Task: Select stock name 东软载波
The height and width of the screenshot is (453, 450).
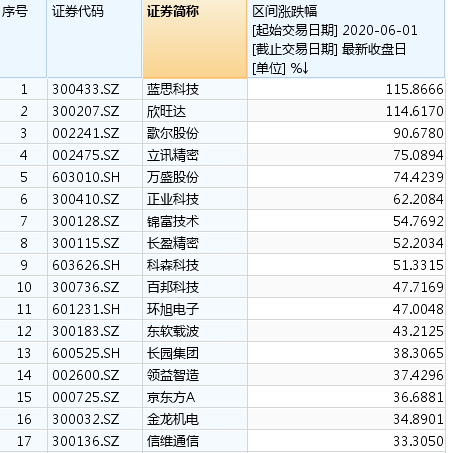Action: click(173, 331)
